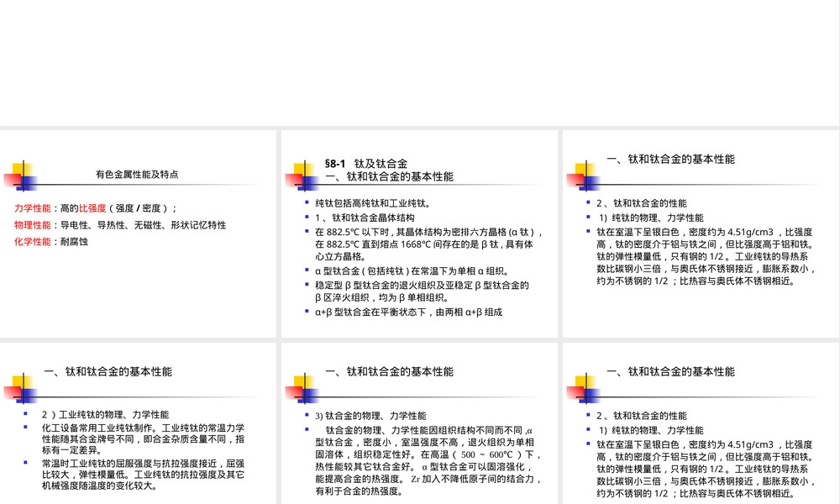The height and width of the screenshot is (504, 840).
Task: Click the red 化学性能 label
Action: (x=33, y=242)
